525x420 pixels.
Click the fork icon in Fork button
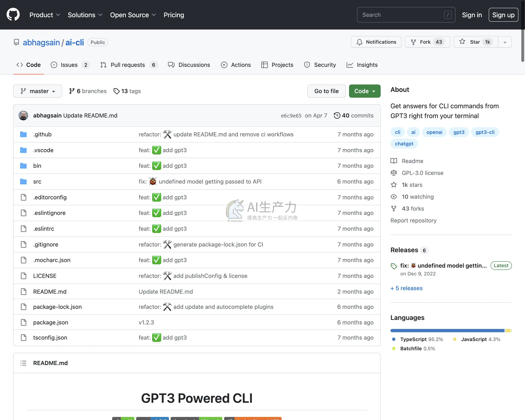[413, 42]
